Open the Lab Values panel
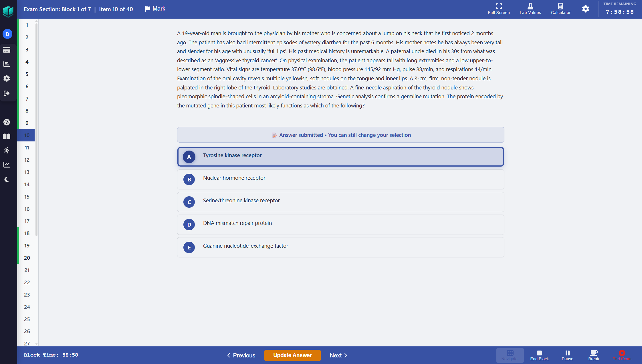 click(530, 9)
